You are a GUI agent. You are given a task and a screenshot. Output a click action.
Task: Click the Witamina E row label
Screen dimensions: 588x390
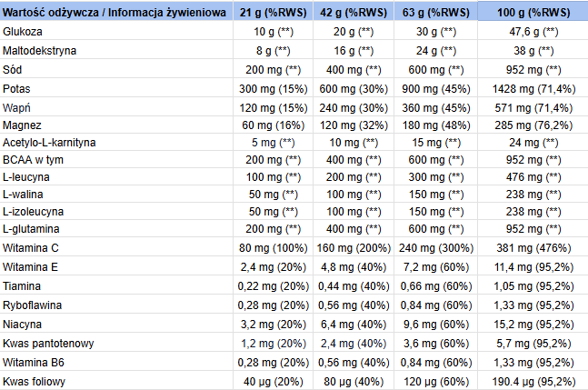(x=33, y=268)
